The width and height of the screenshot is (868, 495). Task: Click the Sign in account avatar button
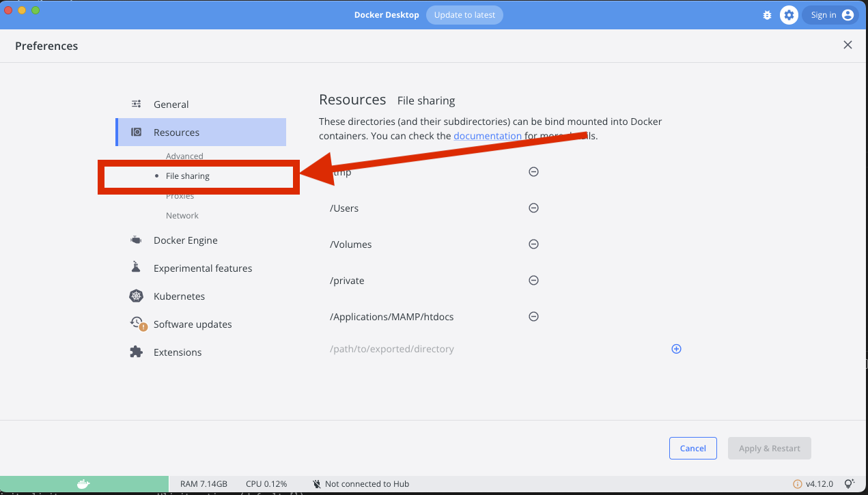click(x=830, y=15)
